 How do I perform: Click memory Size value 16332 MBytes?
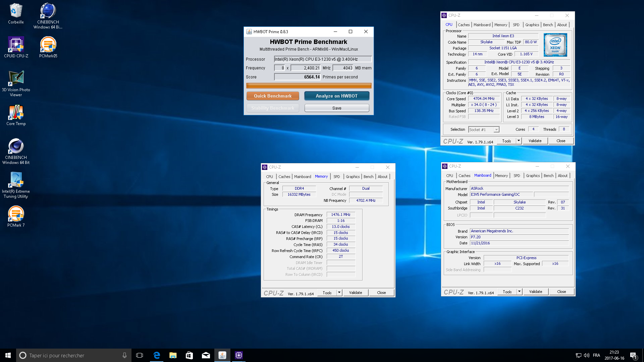[x=299, y=194]
